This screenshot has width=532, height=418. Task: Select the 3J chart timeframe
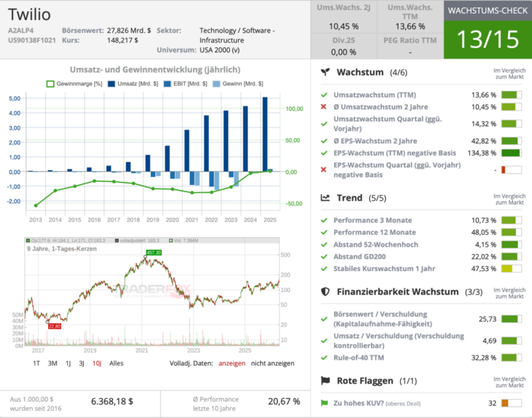(x=82, y=363)
